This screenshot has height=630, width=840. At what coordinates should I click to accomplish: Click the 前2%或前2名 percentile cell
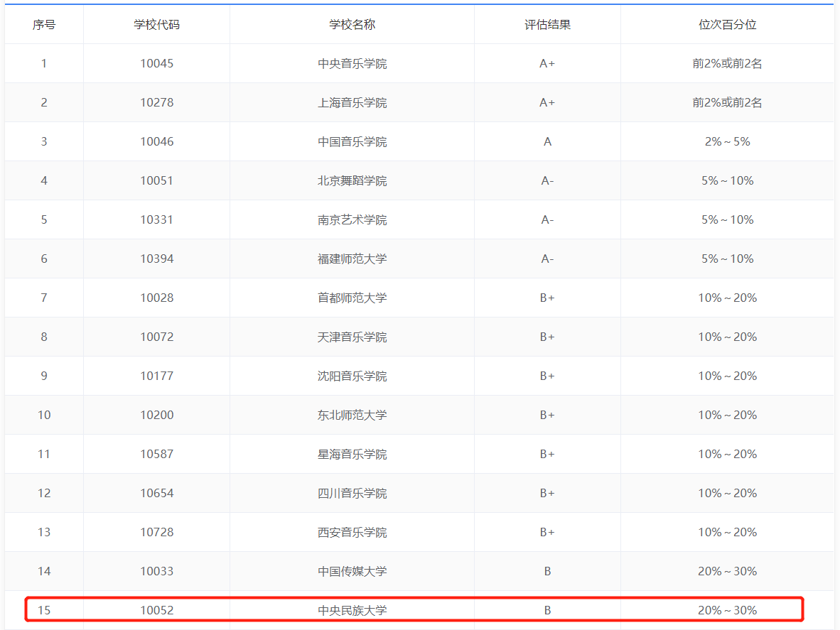tap(727, 63)
